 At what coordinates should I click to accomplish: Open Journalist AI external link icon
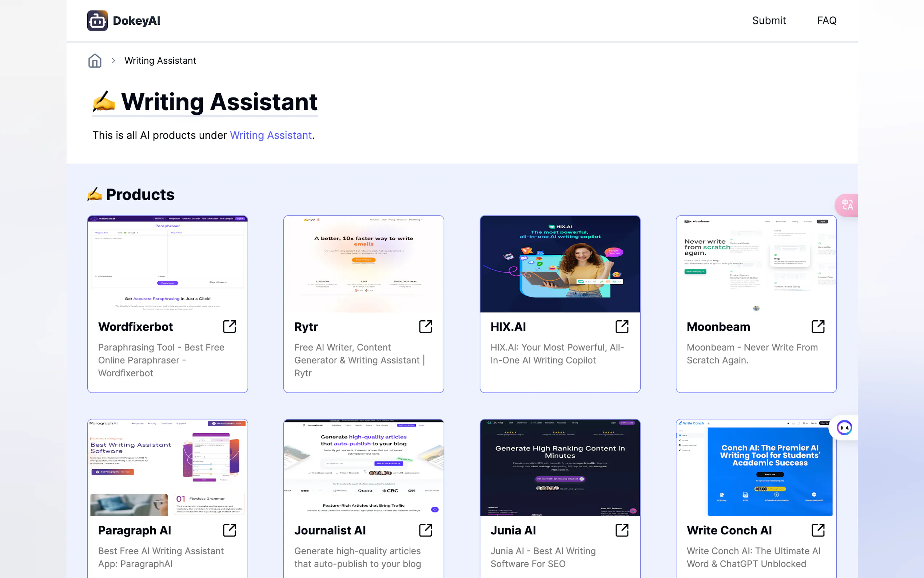point(426,530)
